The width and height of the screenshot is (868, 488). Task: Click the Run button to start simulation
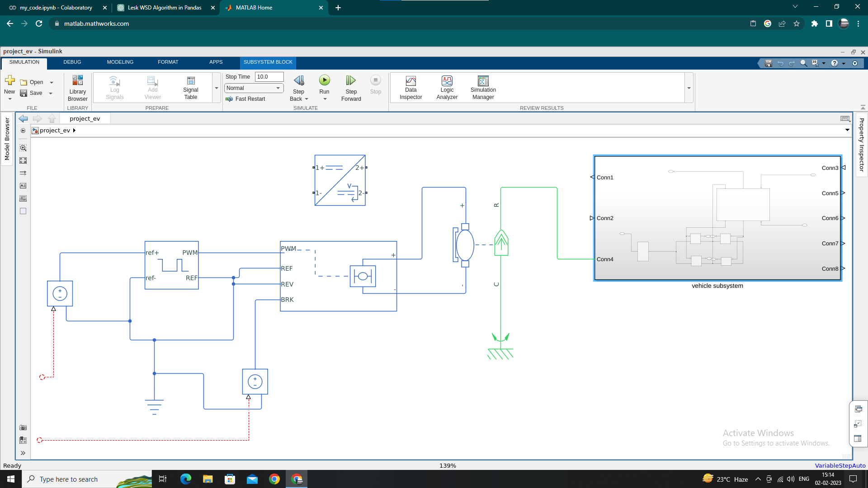(324, 80)
